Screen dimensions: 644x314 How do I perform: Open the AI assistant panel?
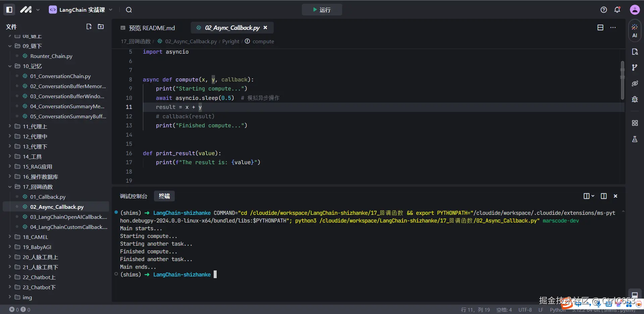pos(634,30)
